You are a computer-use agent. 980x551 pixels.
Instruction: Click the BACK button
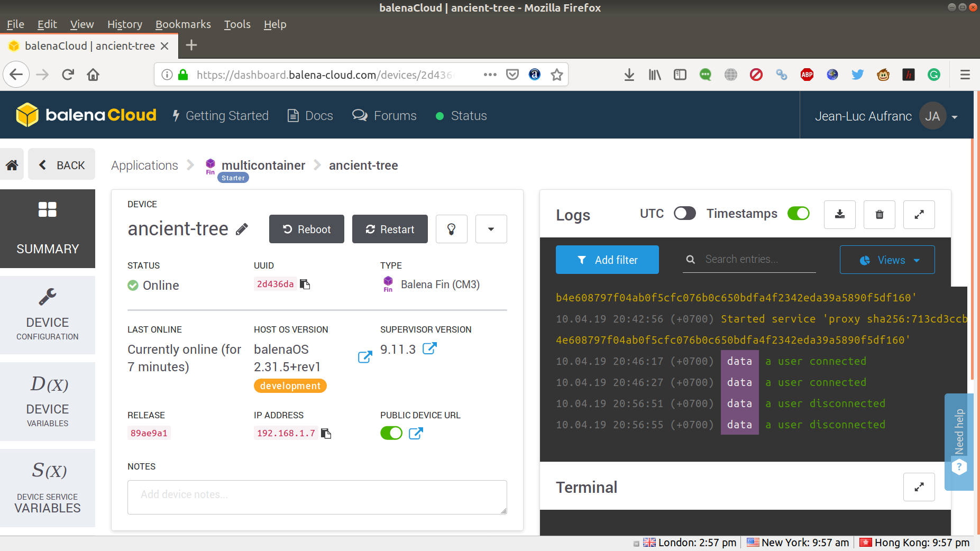tap(62, 165)
